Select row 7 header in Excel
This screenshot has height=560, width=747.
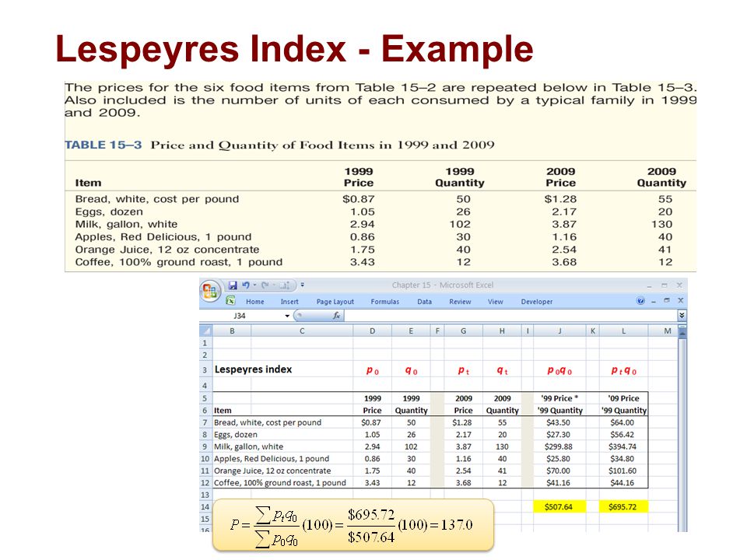(205, 422)
